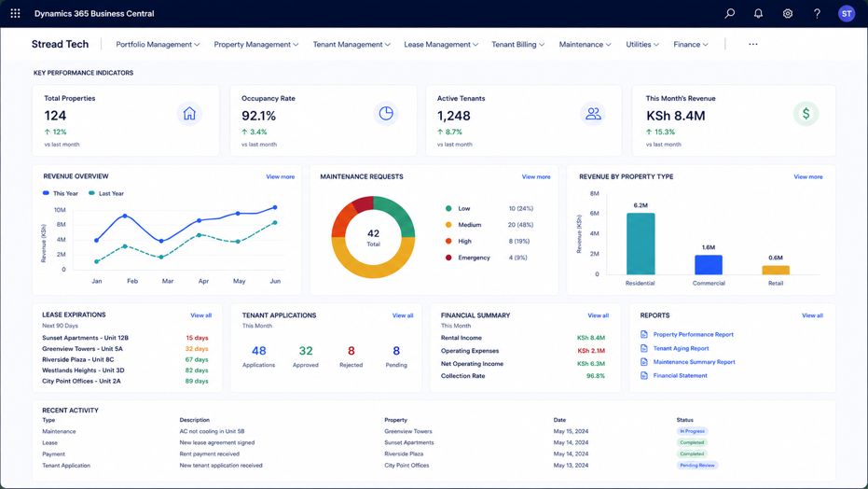Click the Active Tenants people icon
This screenshot has width=868, height=489.
593,114
